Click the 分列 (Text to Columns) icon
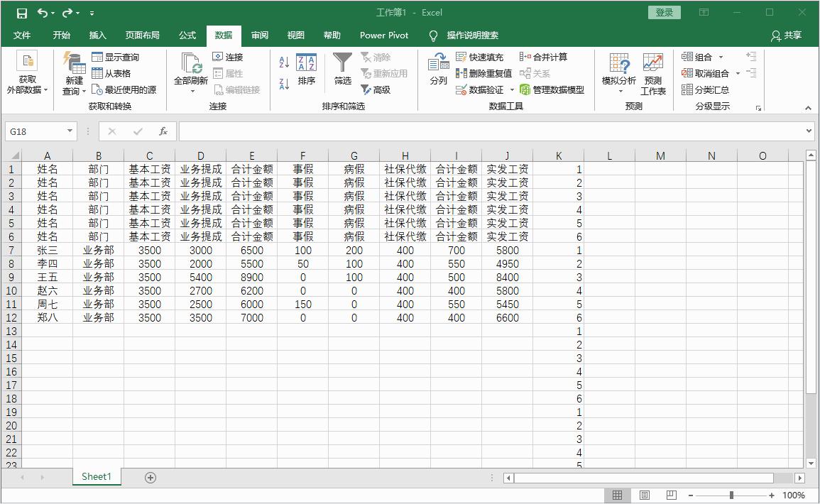The image size is (820, 504). (x=438, y=71)
